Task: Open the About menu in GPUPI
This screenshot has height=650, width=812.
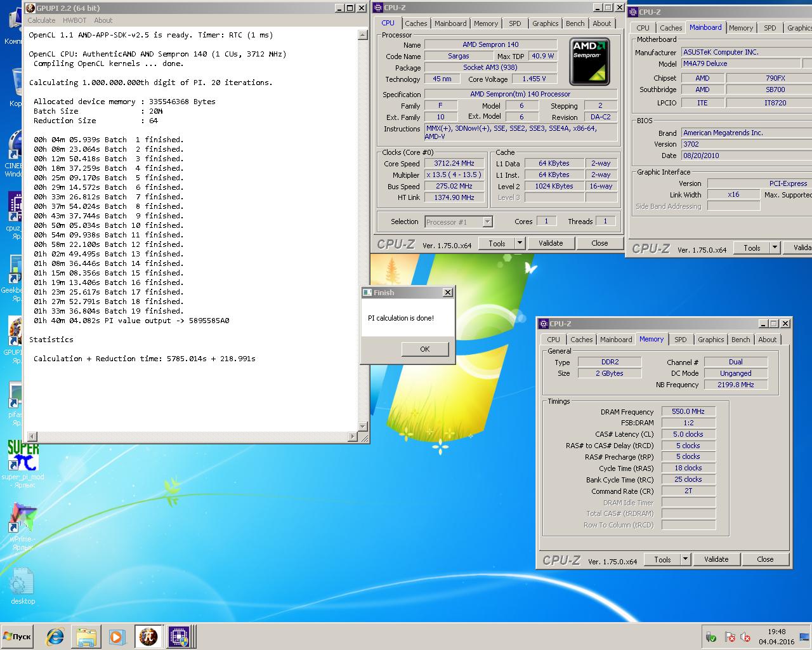Action: [x=103, y=20]
